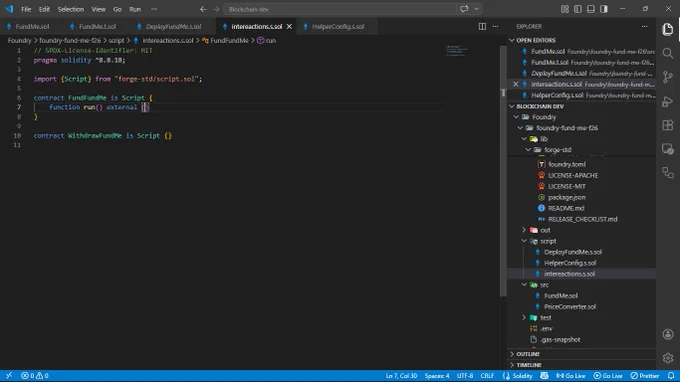Click FundFundMe in the breadcrumb
680x382 pixels.
(229, 40)
